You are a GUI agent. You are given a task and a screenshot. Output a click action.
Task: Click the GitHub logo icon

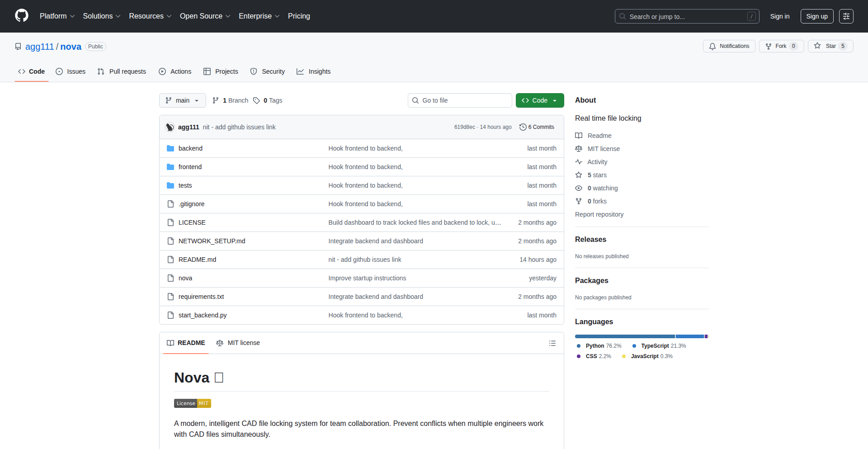pos(22,16)
